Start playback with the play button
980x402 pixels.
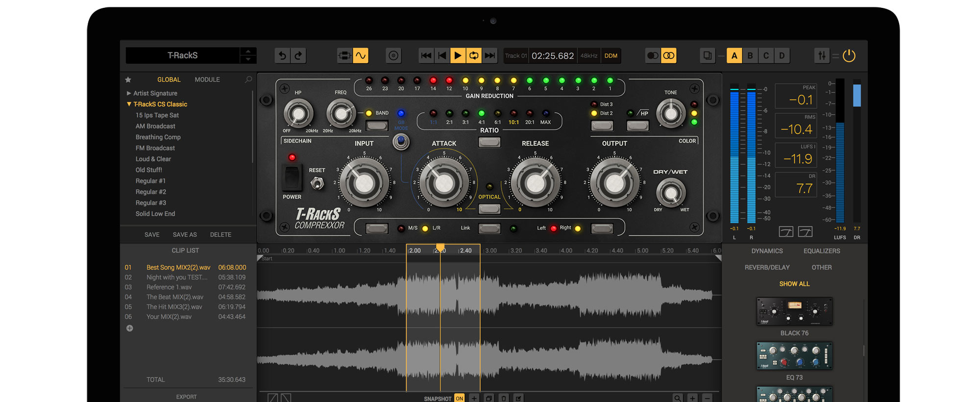(x=458, y=56)
